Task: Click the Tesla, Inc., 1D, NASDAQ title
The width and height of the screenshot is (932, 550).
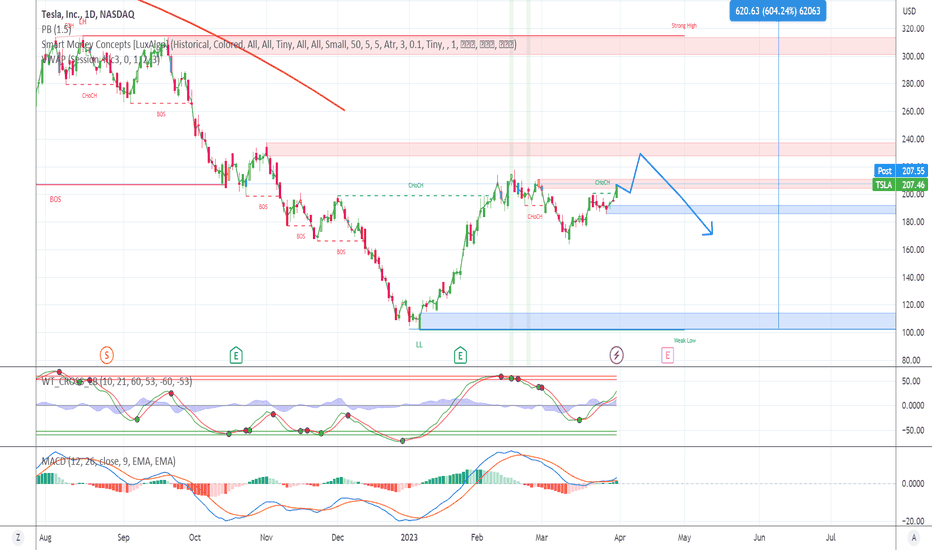Action: point(88,14)
